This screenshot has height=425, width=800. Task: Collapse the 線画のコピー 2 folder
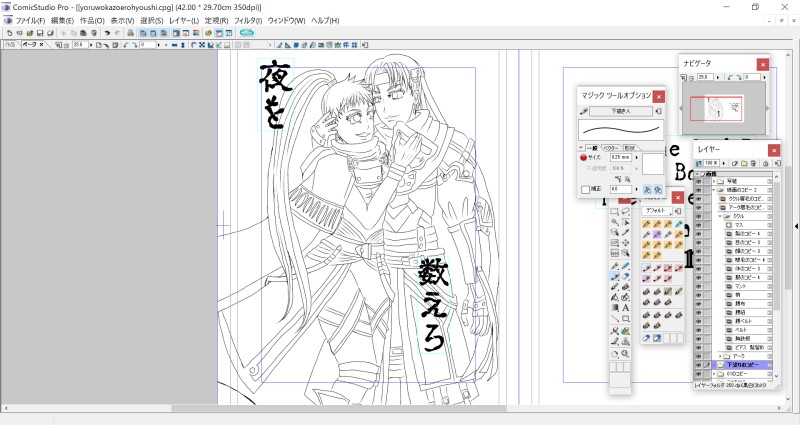pyautogui.click(x=714, y=190)
